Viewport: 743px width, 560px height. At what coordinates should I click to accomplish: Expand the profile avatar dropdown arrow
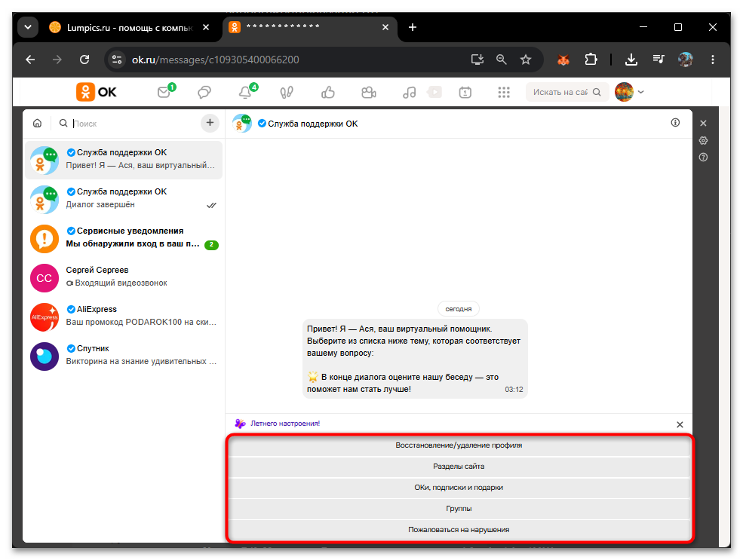640,92
